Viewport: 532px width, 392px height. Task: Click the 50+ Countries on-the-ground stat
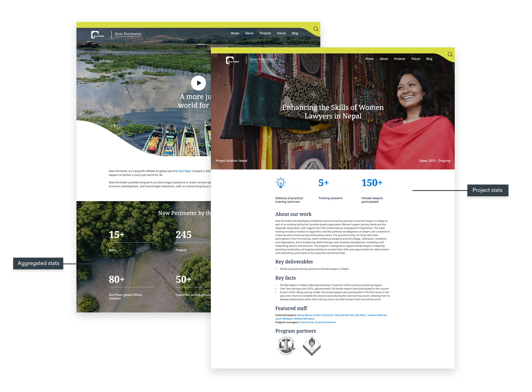pos(183,279)
